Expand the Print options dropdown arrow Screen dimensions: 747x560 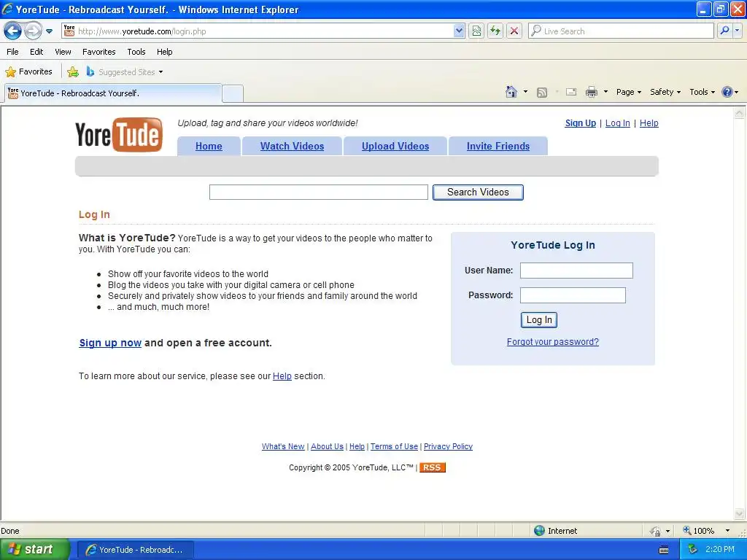click(605, 92)
